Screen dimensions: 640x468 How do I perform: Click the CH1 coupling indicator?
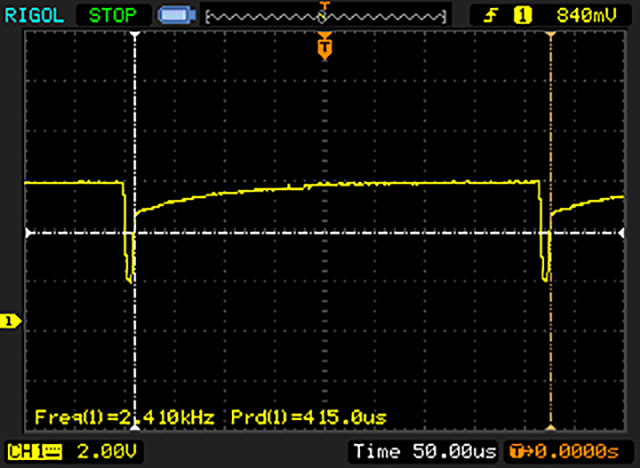[x=35, y=452]
